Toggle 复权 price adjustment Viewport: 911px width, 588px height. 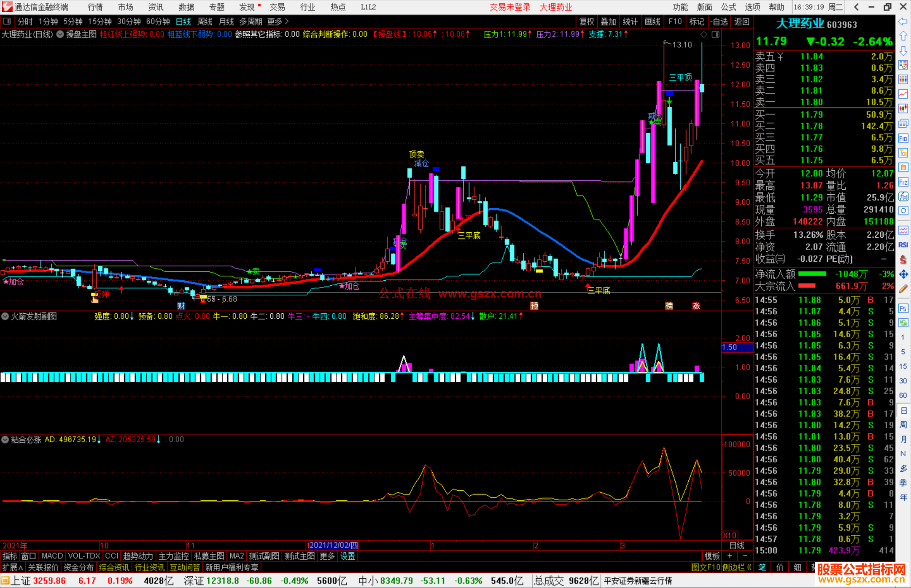(x=587, y=21)
